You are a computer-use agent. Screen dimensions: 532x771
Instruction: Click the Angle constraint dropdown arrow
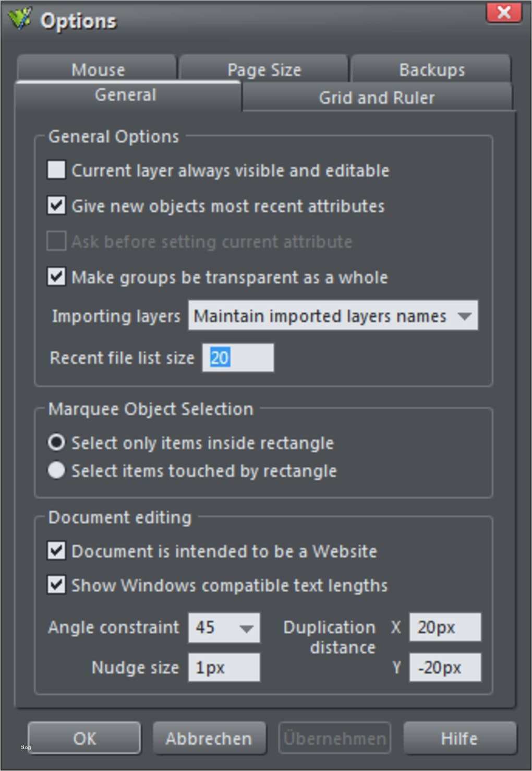(x=246, y=627)
